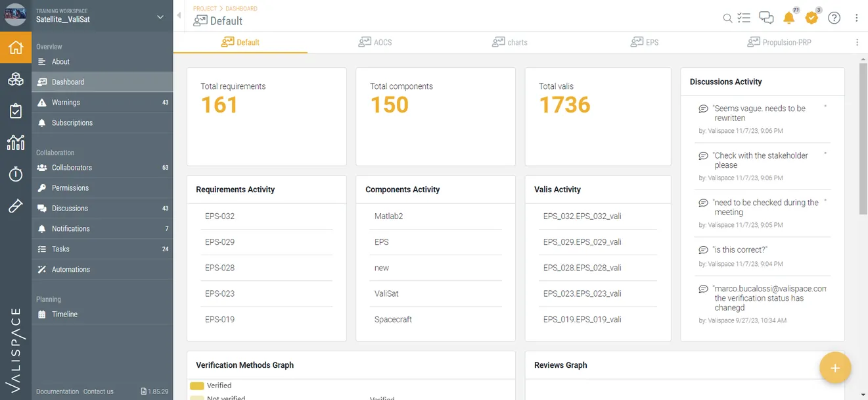Open the dashboard tabs three-dot menu
Image resolution: width=868 pixels, height=400 pixels.
[x=857, y=42]
